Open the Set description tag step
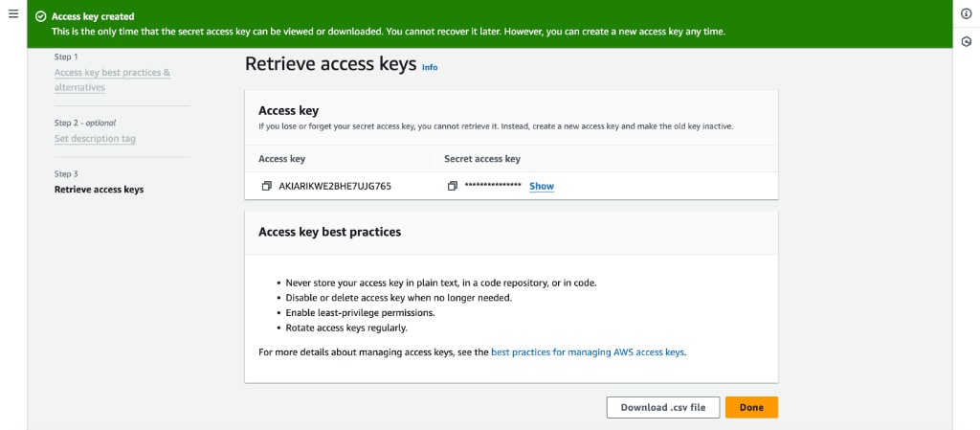The width and height of the screenshot is (980, 430). [95, 138]
